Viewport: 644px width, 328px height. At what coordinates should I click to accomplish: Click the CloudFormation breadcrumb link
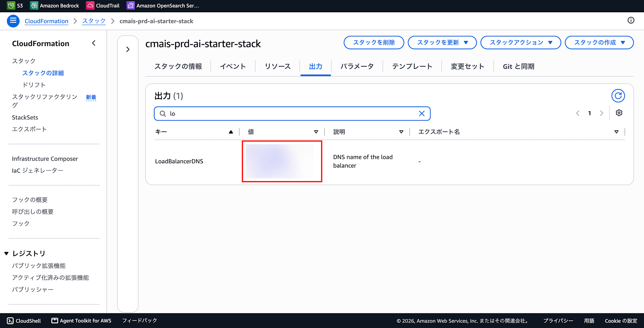pyautogui.click(x=46, y=21)
